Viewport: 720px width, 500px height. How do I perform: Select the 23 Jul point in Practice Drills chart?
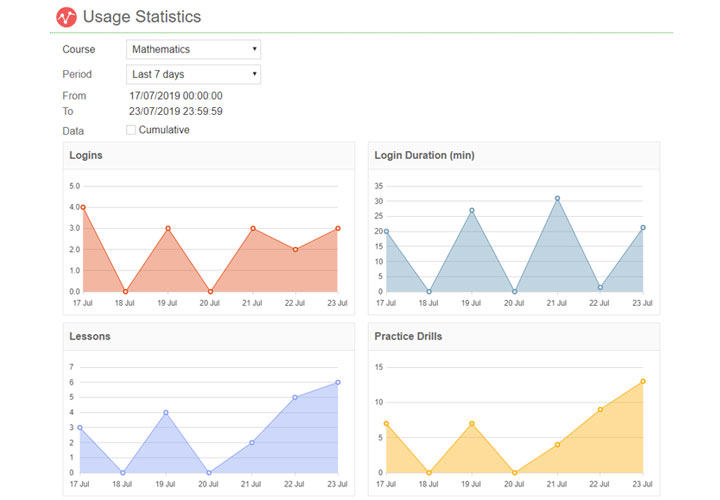tap(643, 381)
